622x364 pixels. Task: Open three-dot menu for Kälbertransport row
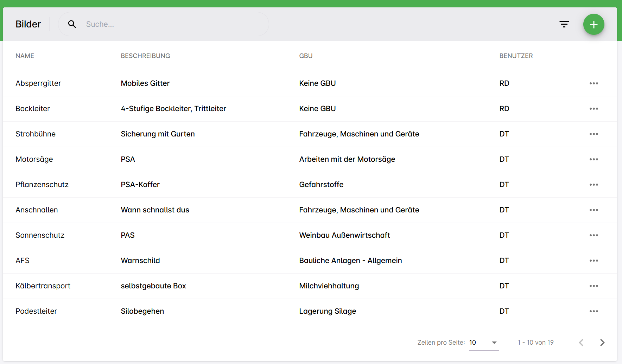pyautogui.click(x=594, y=286)
